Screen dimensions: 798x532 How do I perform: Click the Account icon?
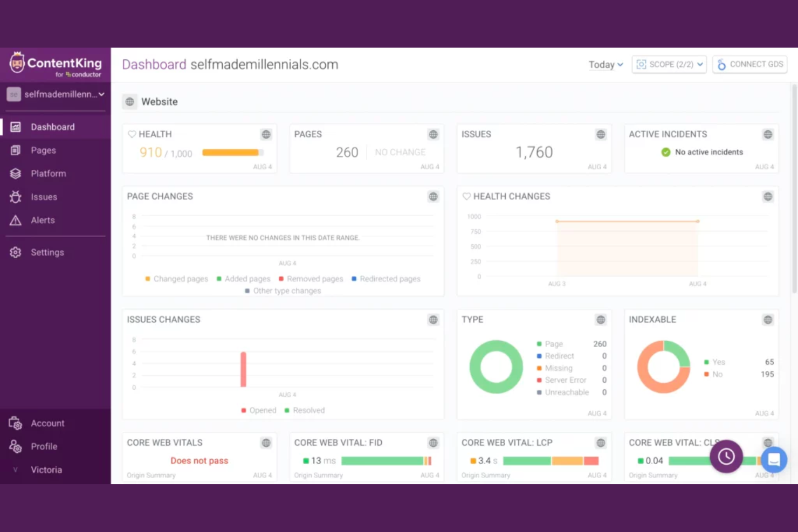pos(15,423)
